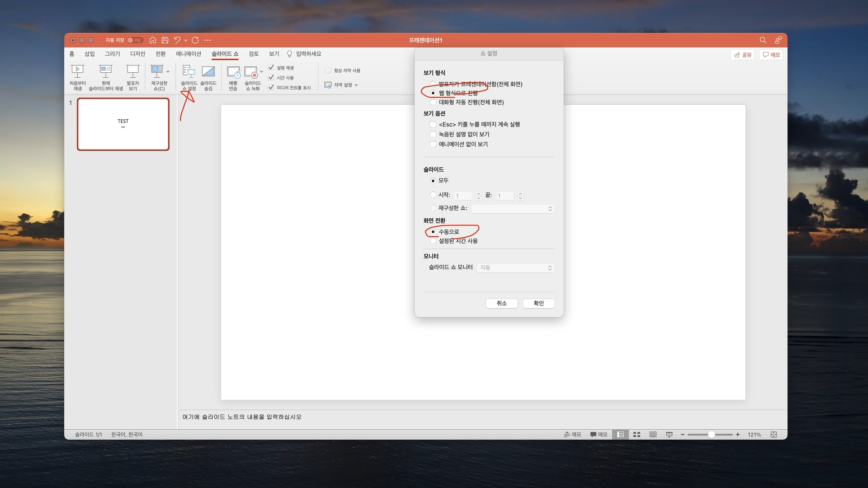Screen dimensions: 868x488
Task: Open reading view in status bar
Action: pyautogui.click(x=653, y=434)
